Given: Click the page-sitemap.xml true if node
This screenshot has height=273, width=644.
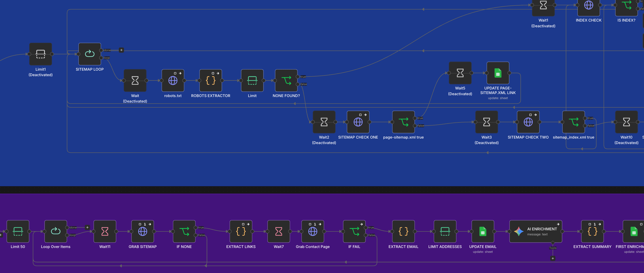Looking at the screenshot, I should [x=404, y=122].
